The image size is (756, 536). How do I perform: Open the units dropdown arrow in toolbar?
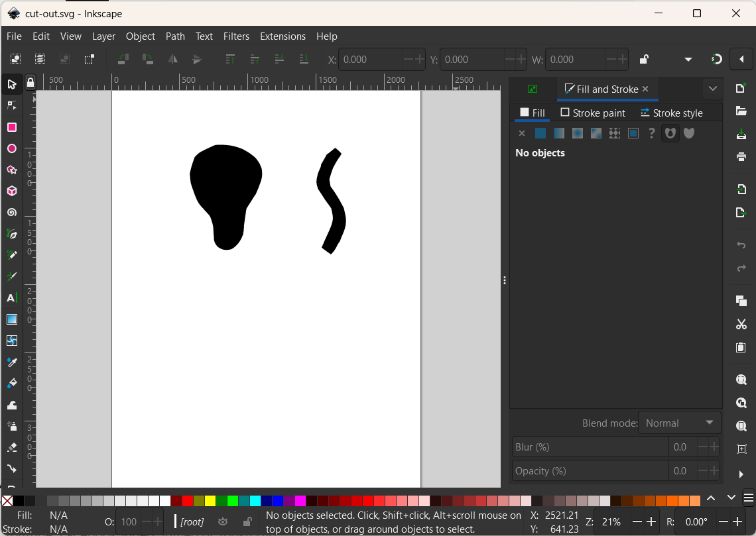pyautogui.click(x=688, y=60)
